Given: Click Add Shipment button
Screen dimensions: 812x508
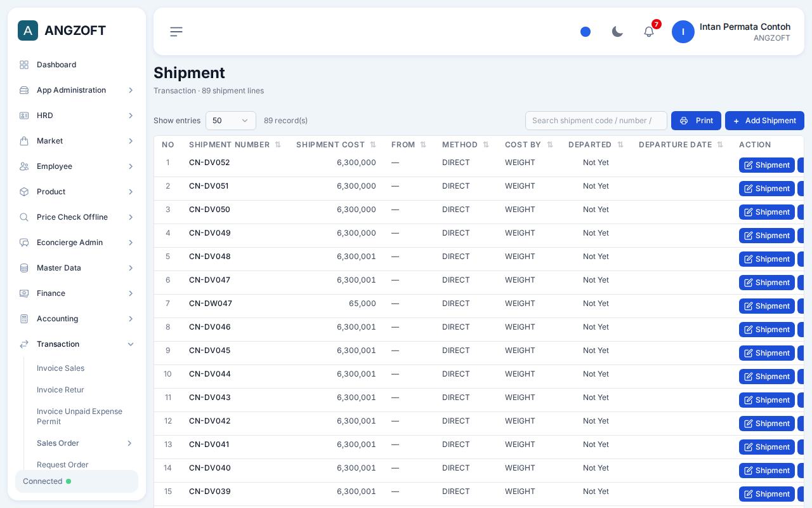Looking at the screenshot, I should click(x=764, y=121).
